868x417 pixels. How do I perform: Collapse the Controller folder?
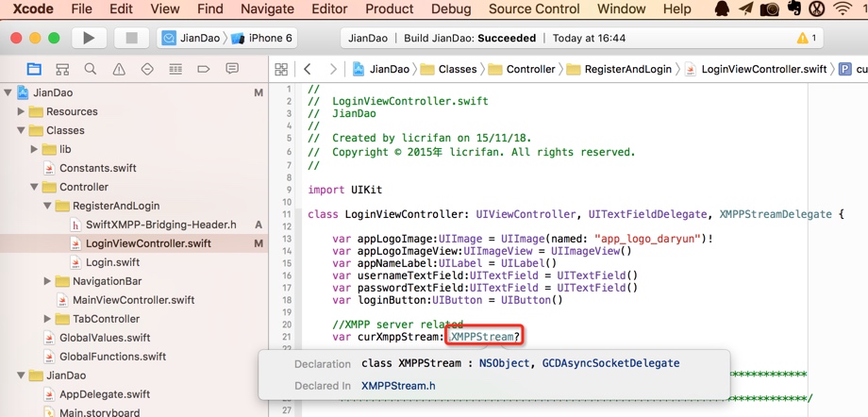click(x=34, y=187)
